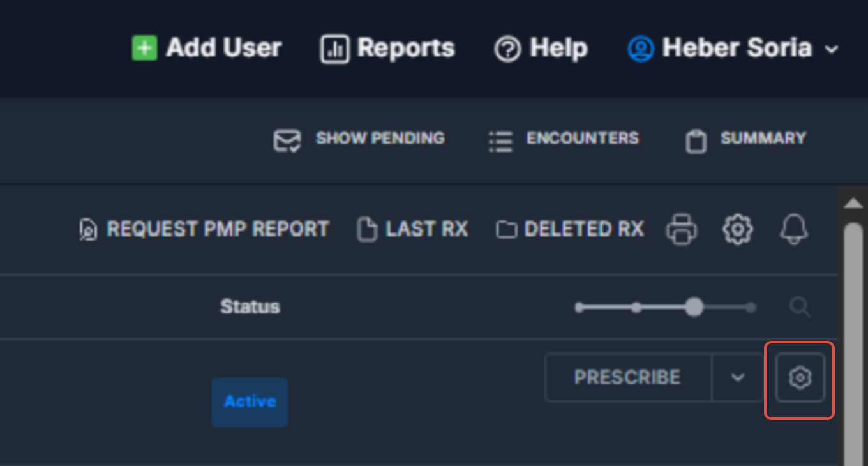868x466 pixels.
Task: Click the scrollbar up arrow
Action: [x=853, y=204]
